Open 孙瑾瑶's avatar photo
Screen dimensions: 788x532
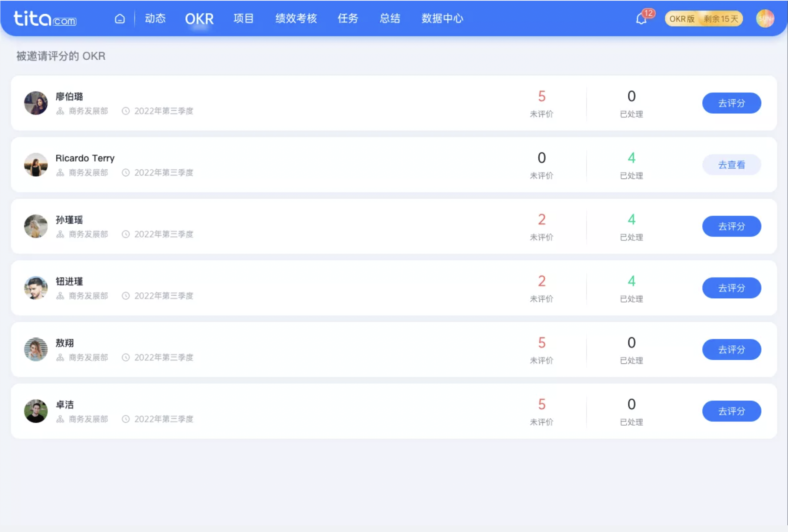(36, 226)
